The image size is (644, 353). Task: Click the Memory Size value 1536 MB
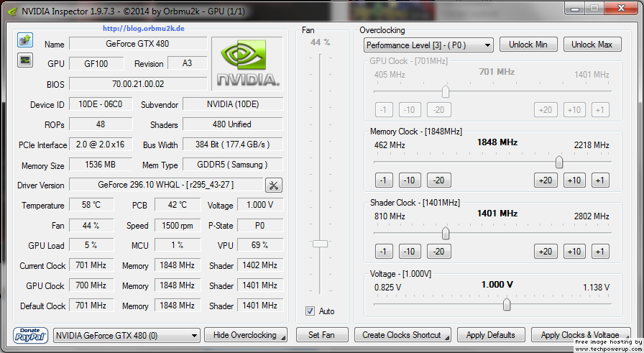(101, 165)
